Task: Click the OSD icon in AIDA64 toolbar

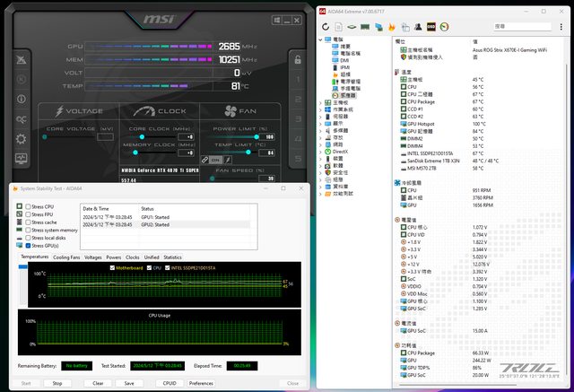Action: [430, 26]
